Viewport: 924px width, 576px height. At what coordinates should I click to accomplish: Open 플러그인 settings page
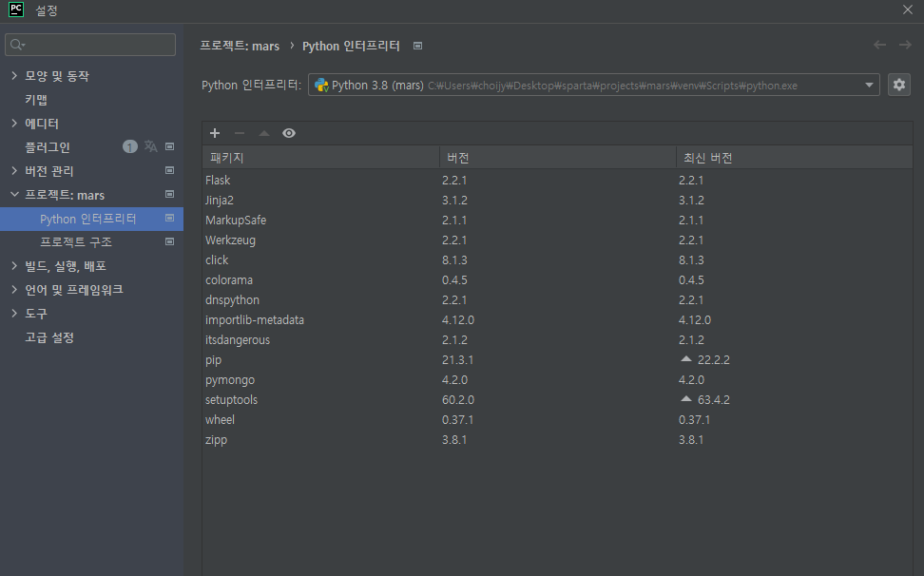click(48, 147)
